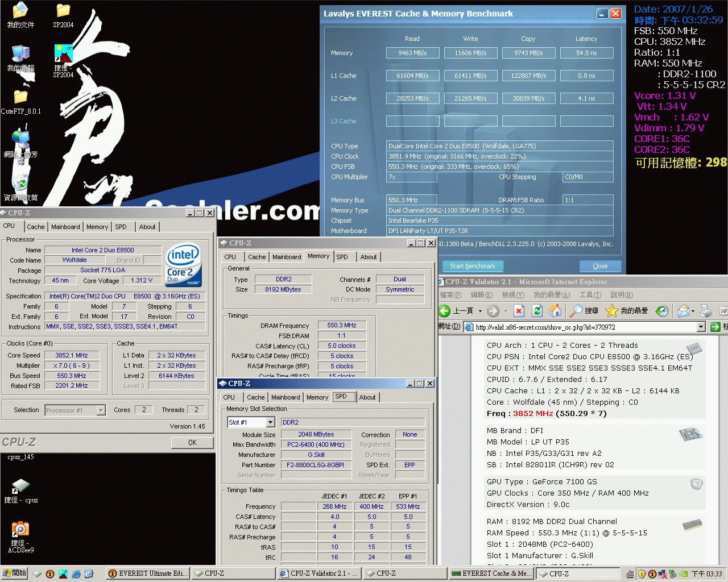The height and width of the screenshot is (582, 728).
Task: Click the first quick launch icon beside 開始
Action: click(38, 574)
